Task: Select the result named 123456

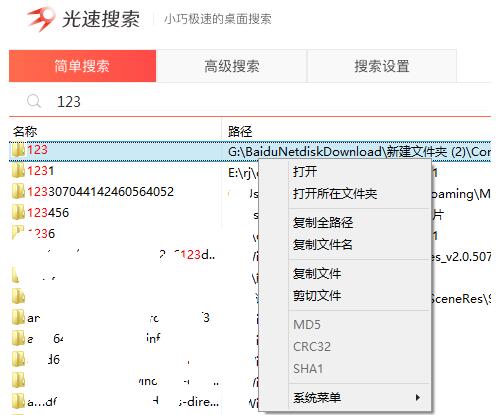Action: tap(48, 213)
